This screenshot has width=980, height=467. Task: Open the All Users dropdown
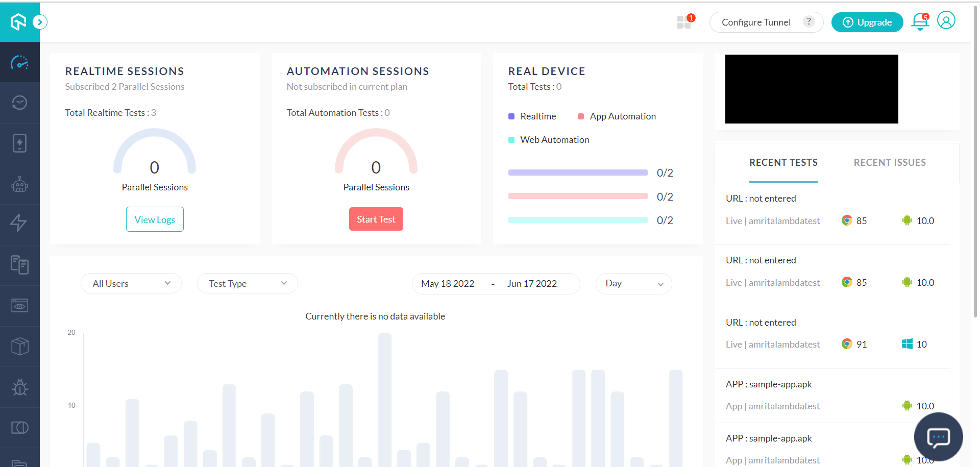[x=131, y=283]
